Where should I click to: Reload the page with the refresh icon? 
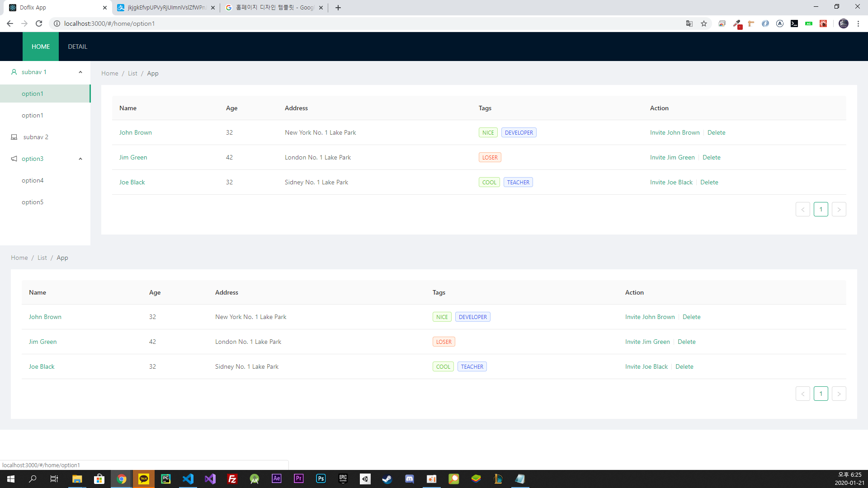click(x=39, y=23)
